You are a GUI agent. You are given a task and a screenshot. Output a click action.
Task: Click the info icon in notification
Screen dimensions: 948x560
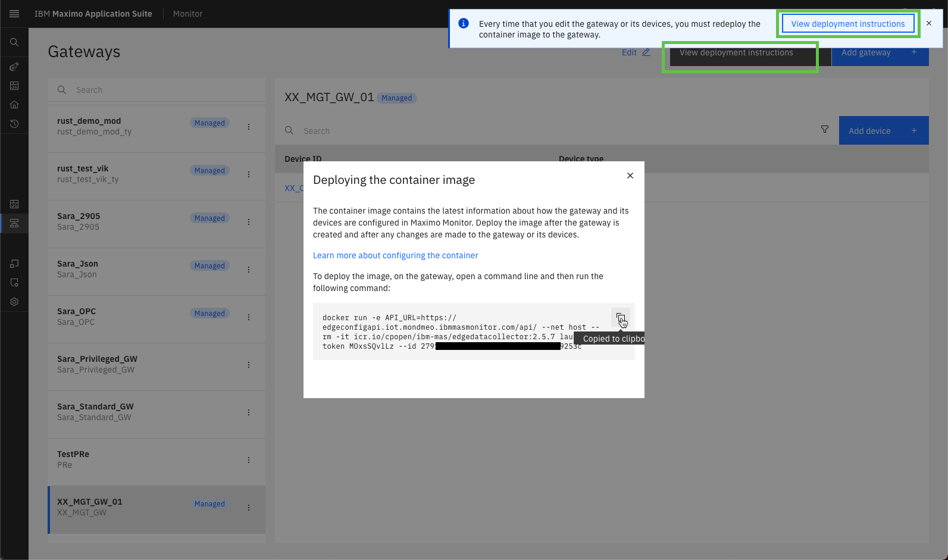pyautogui.click(x=464, y=23)
